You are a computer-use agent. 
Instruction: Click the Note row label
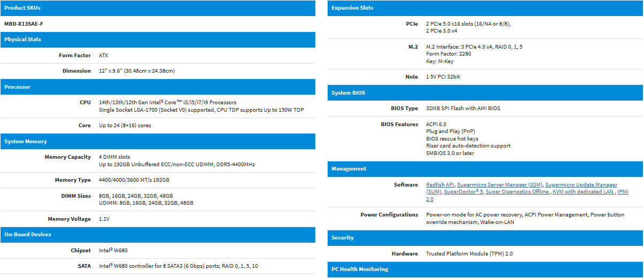pos(412,77)
